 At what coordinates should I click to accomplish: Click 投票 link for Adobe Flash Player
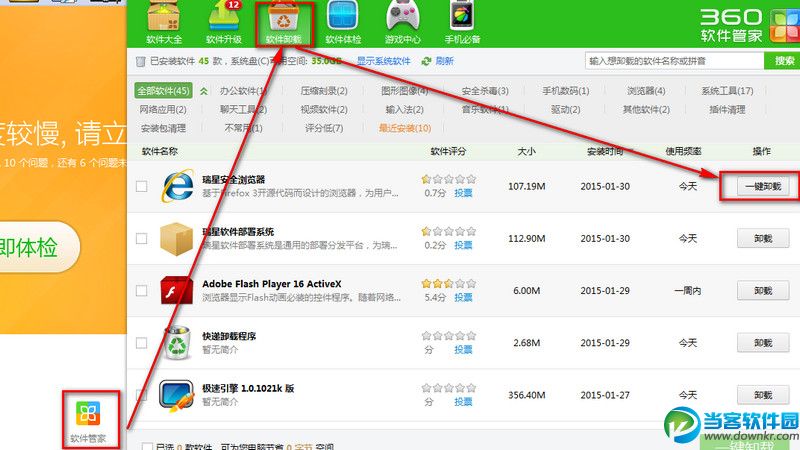pos(463,297)
